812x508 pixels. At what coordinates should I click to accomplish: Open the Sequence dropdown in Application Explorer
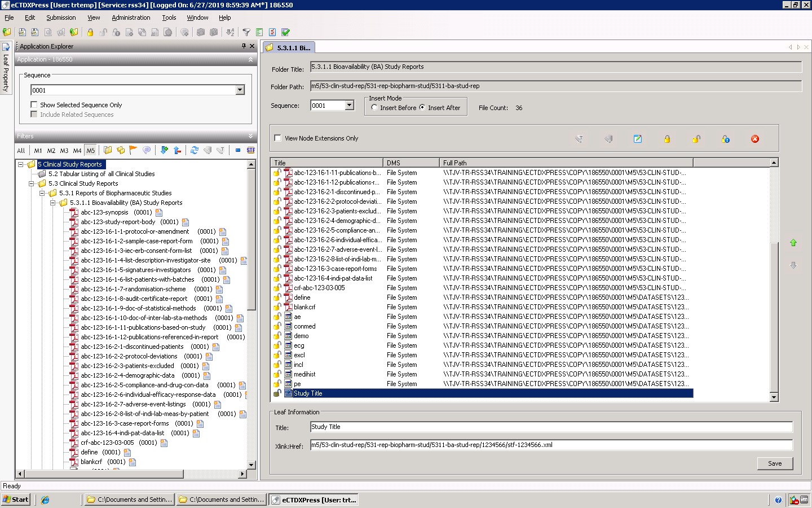coord(240,90)
